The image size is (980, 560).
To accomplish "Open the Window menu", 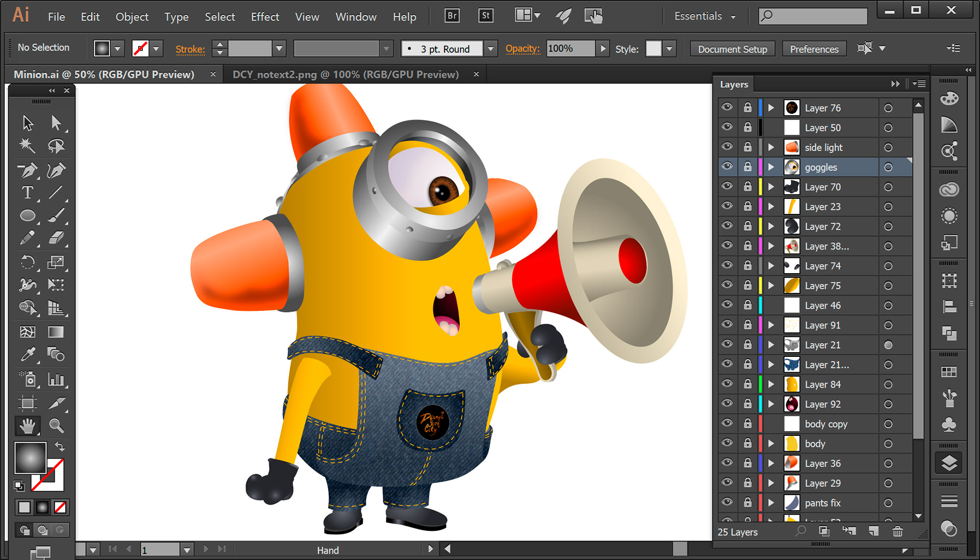I will pos(356,17).
